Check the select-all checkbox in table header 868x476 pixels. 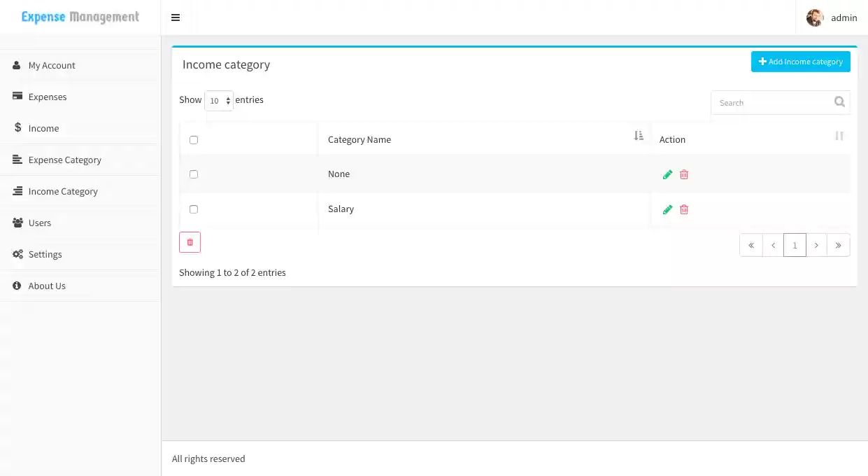(194, 139)
